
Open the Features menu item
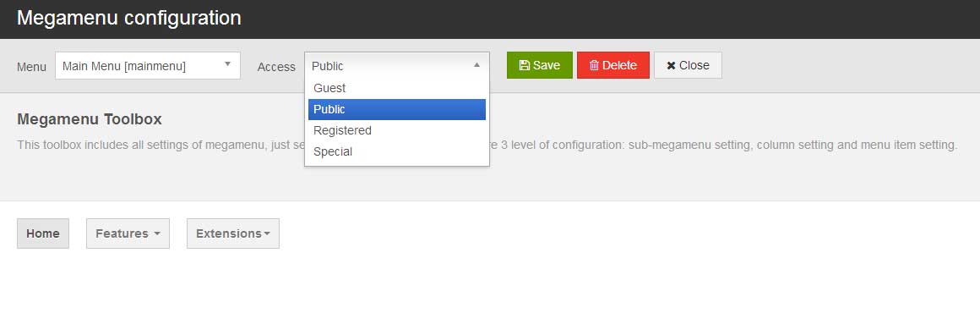[128, 233]
